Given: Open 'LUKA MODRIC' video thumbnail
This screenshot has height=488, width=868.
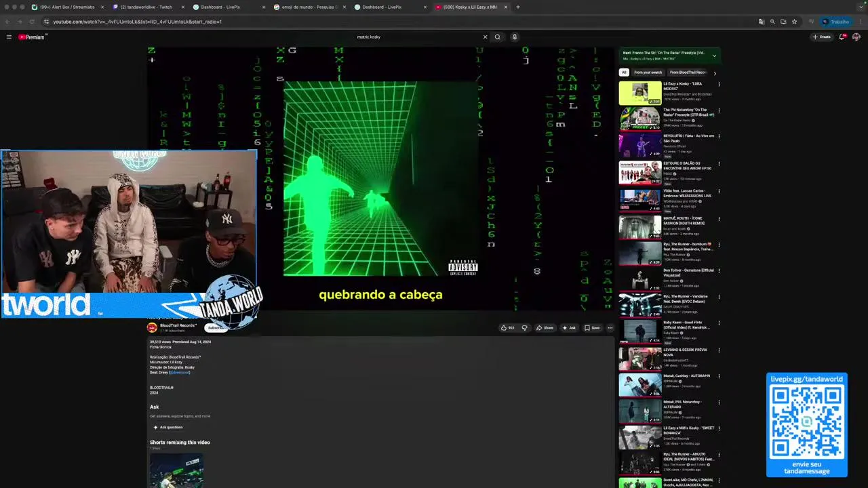Looking at the screenshot, I should point(640,93).
